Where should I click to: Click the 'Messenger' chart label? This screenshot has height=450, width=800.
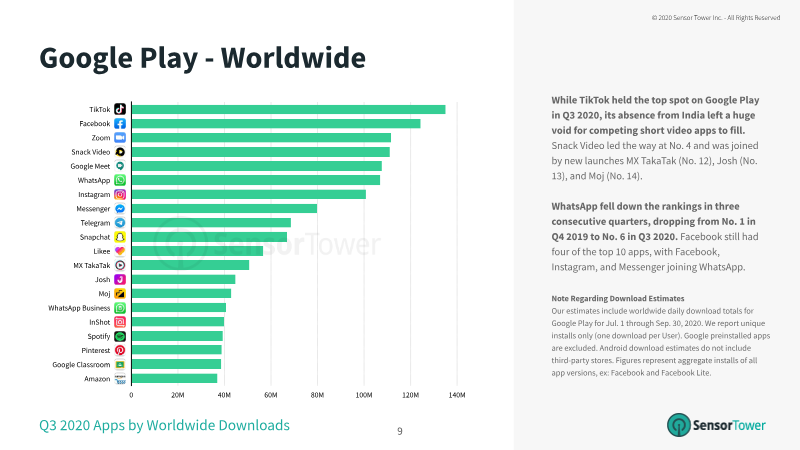tap(93, 209)
